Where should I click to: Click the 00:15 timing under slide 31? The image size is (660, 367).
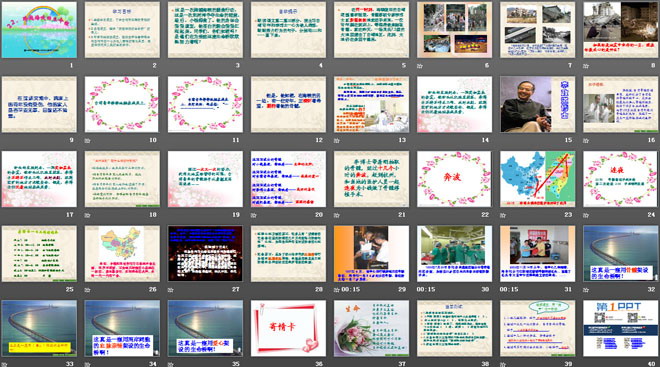[x=509, y=290]
